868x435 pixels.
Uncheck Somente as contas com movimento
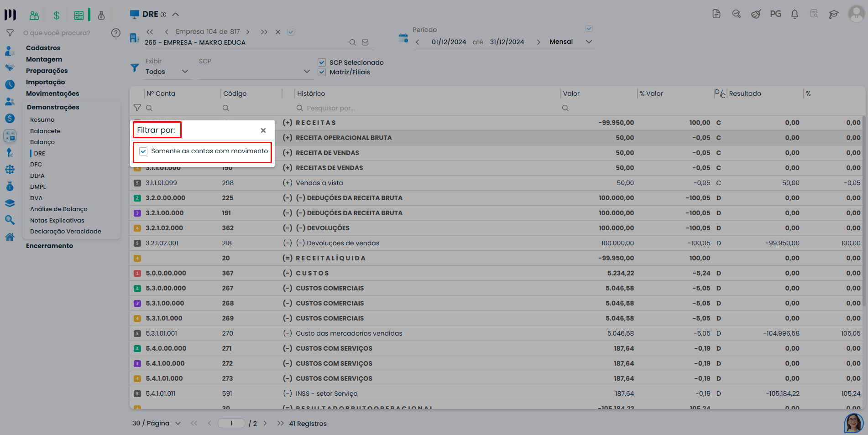[143, 151]
